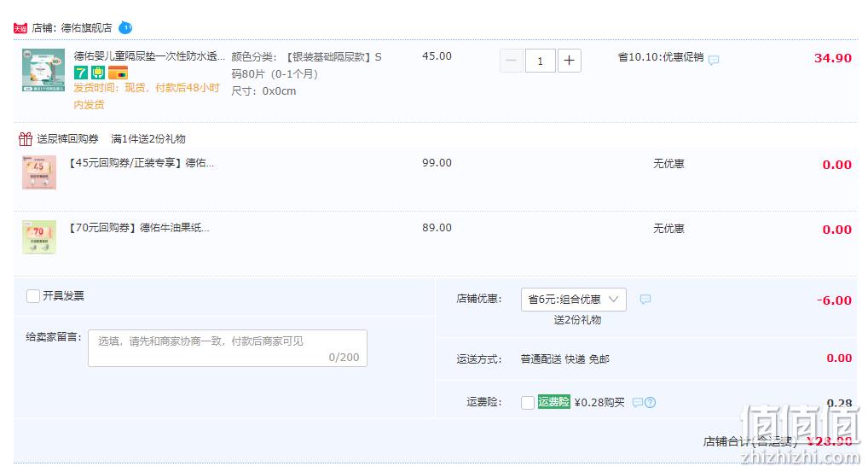Click 无优惠 in the 70元回购券 row
The width and height of the screenshot is (868, 472).
(x=668, y=228)
